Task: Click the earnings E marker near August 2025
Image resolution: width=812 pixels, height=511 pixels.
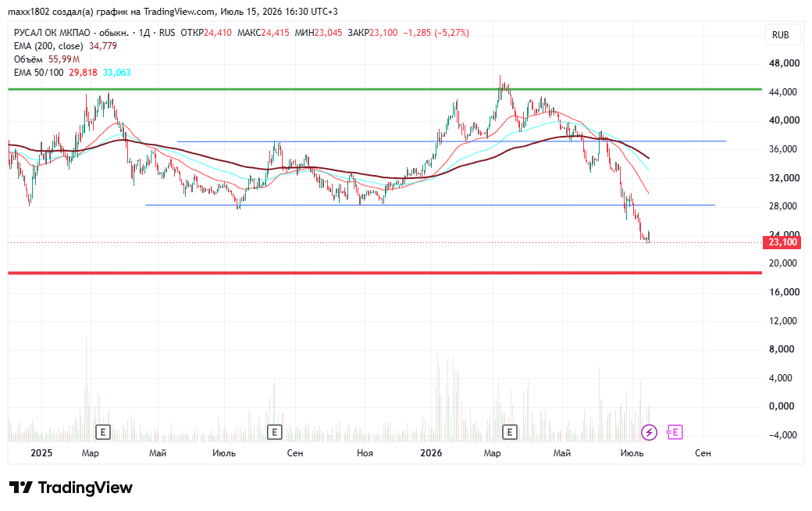Action: pyautogui.click(x=274, y=432)
